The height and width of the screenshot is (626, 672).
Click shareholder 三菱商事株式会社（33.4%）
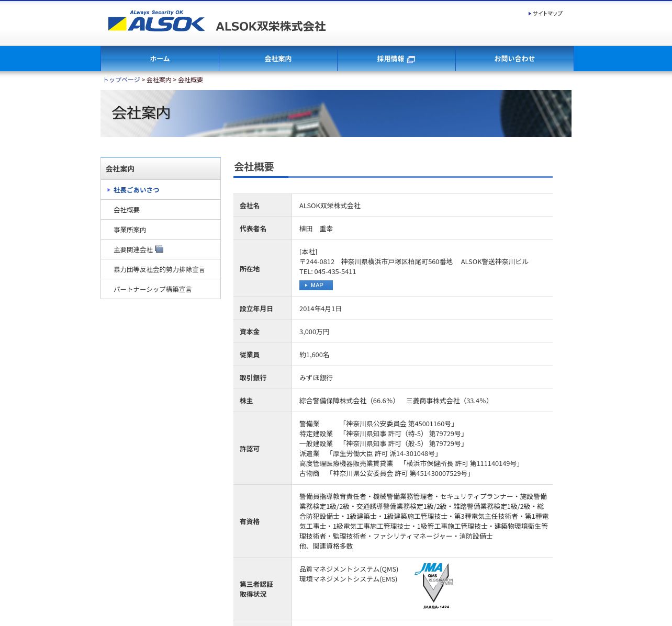[x=449, y=401]
